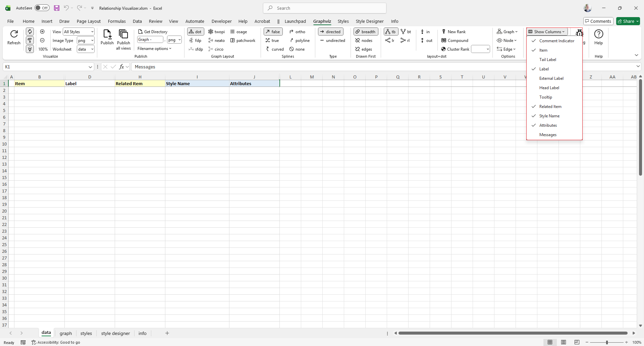Open Filename options dropdown
Viewport: 644px width, 346px height.
154,49
